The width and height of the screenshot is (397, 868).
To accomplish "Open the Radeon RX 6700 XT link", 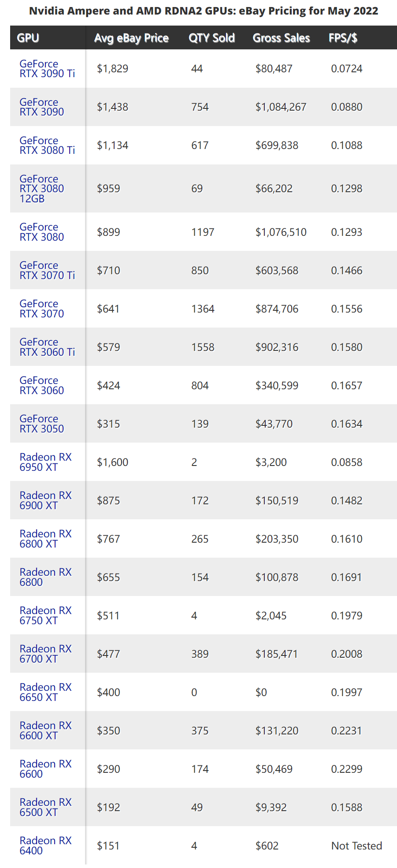I will coord(45,654).
